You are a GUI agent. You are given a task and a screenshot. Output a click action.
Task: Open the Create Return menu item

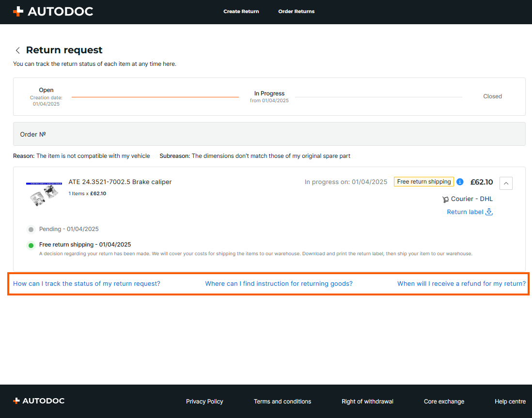pyautogui.click(x=241, y=12)
